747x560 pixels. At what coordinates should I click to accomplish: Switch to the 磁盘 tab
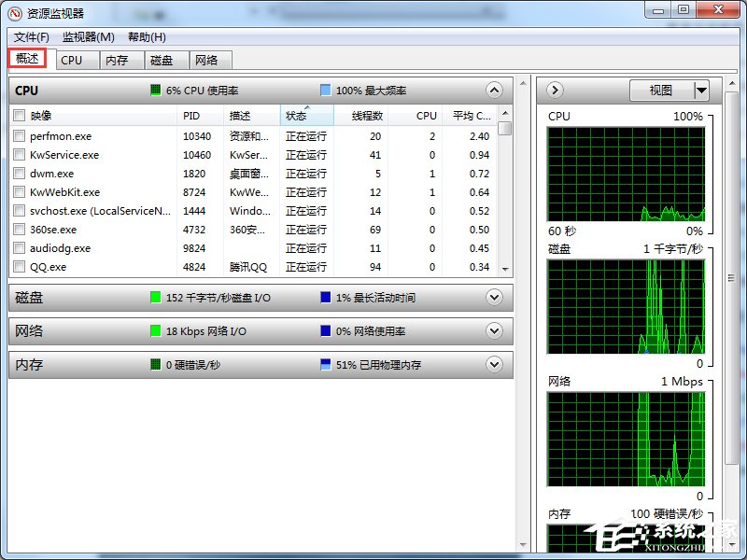tap(163, 59)
